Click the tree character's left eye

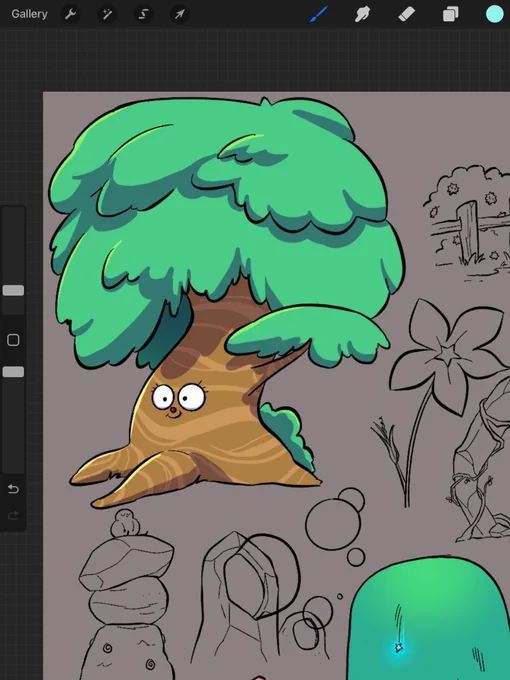pyautogui.click(x=163, y=397)
